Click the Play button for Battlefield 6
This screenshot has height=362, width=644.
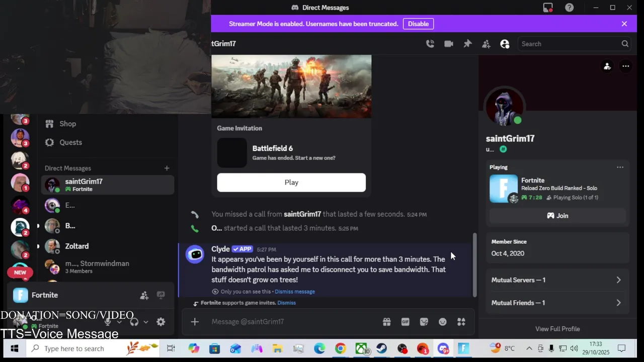point(291,183)
